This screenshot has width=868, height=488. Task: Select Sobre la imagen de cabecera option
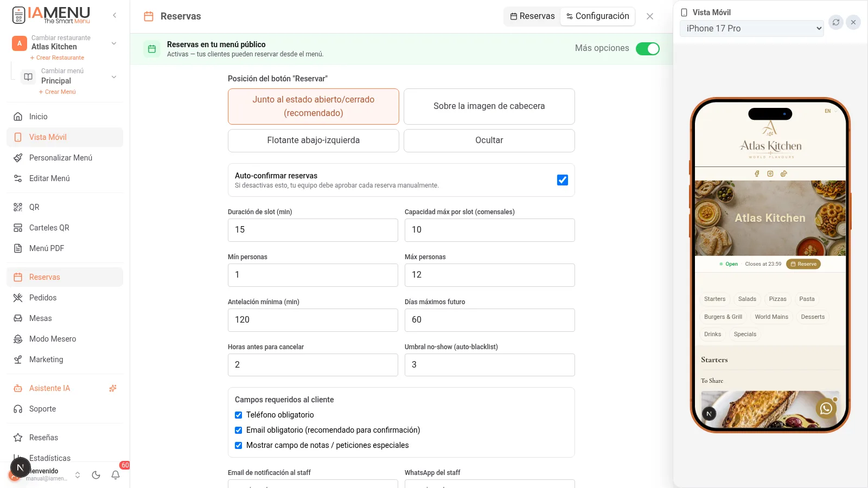[x=489, y=106]
